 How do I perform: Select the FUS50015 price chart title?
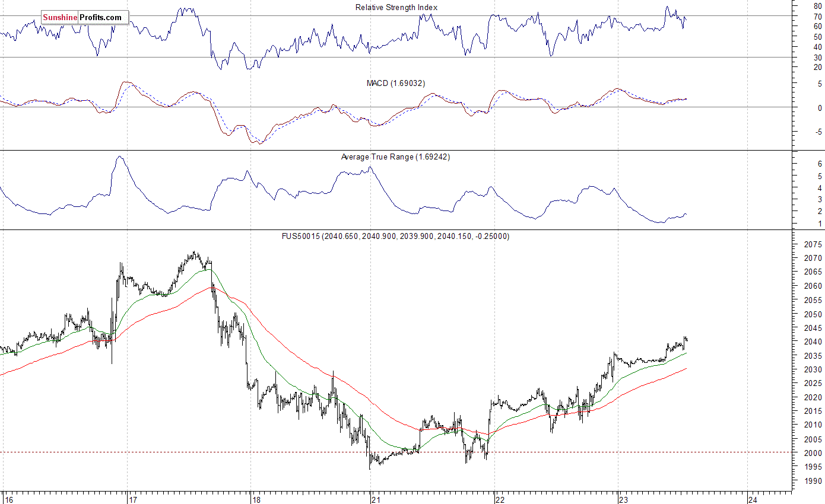tap(395, 236)
